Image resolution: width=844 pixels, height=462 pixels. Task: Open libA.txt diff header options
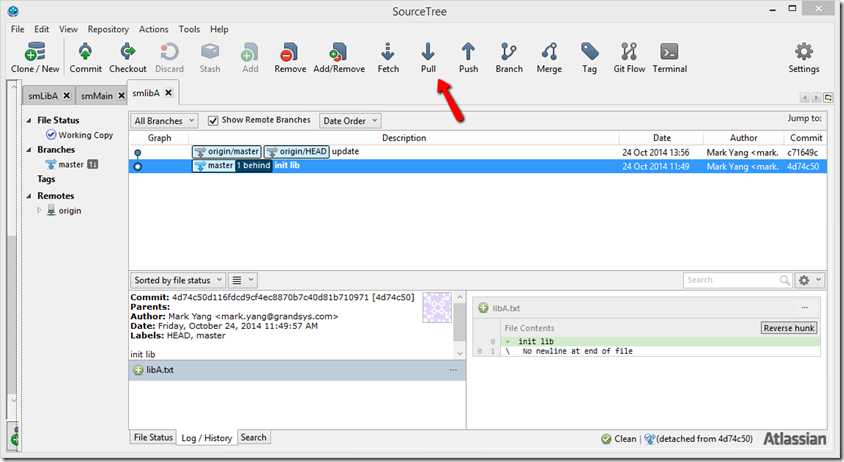805,308
